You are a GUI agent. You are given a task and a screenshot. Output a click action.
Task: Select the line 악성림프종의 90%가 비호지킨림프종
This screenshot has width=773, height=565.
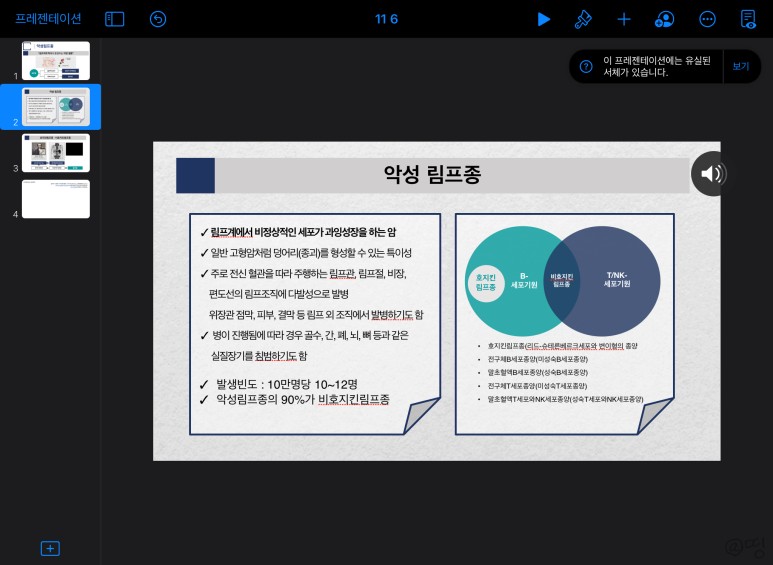pos(295,399)
